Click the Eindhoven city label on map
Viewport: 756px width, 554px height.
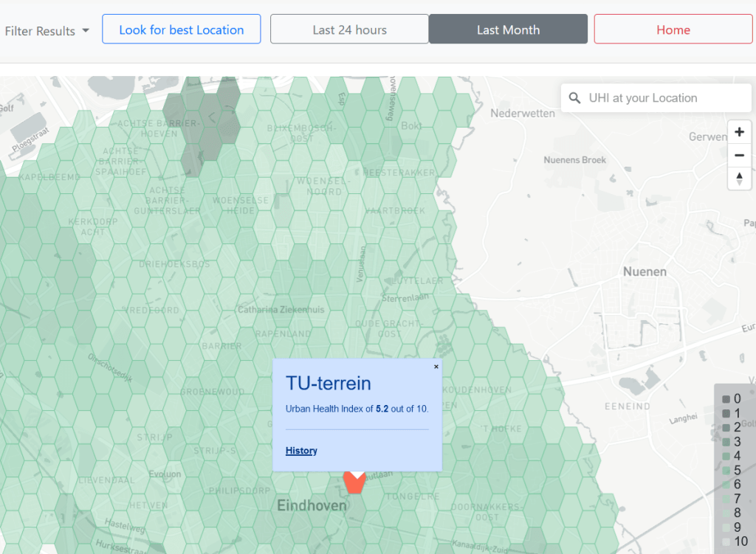click(x=312, y=506)
